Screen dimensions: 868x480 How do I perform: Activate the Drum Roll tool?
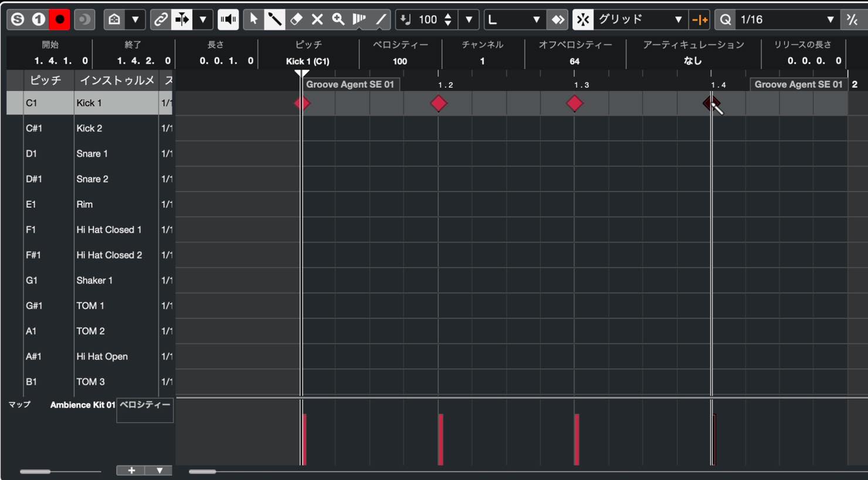[360, 19]
